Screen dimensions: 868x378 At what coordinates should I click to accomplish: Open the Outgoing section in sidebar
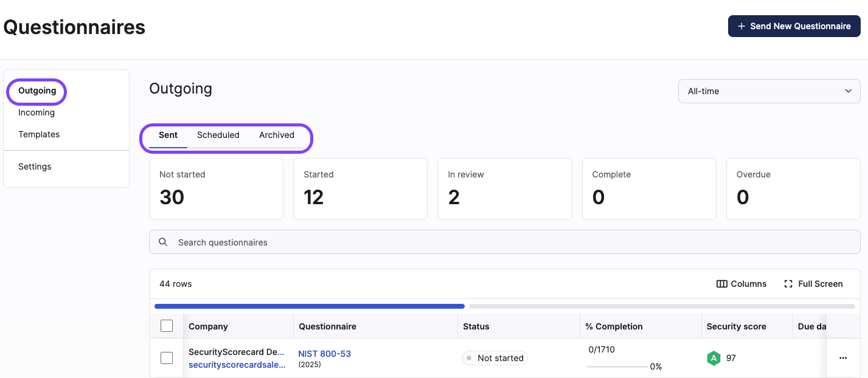(x=37, y=91)
